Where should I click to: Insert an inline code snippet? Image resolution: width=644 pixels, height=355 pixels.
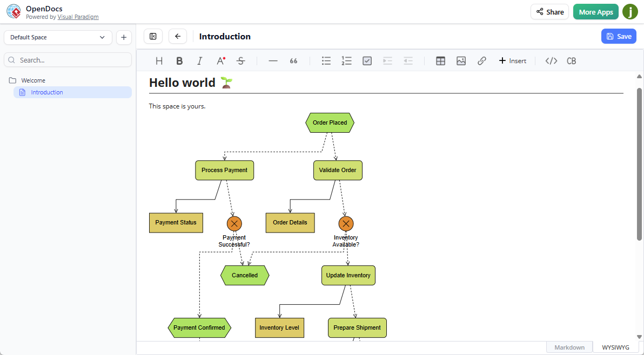point(551,60)
